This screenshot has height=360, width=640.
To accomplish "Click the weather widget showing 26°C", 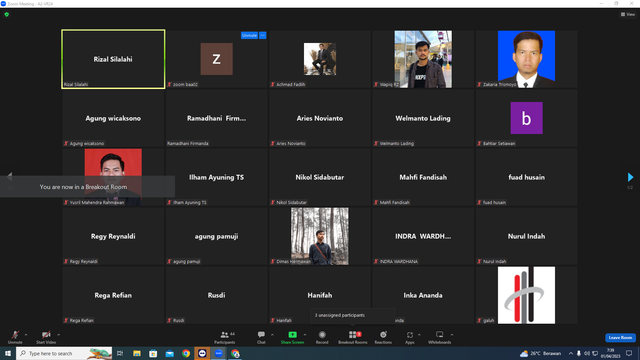I will point(540,353).
